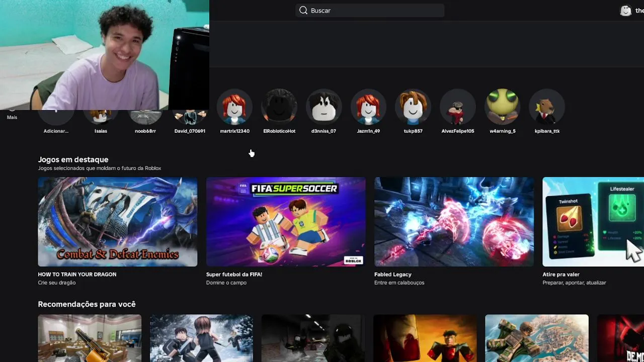Open the Mais sidebar item

(12, 117)
